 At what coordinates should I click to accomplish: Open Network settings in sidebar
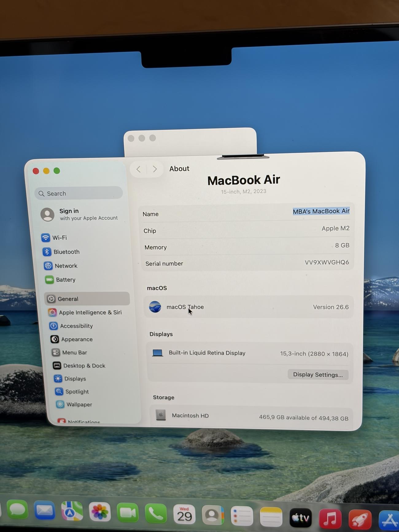[x=61, y=266]
